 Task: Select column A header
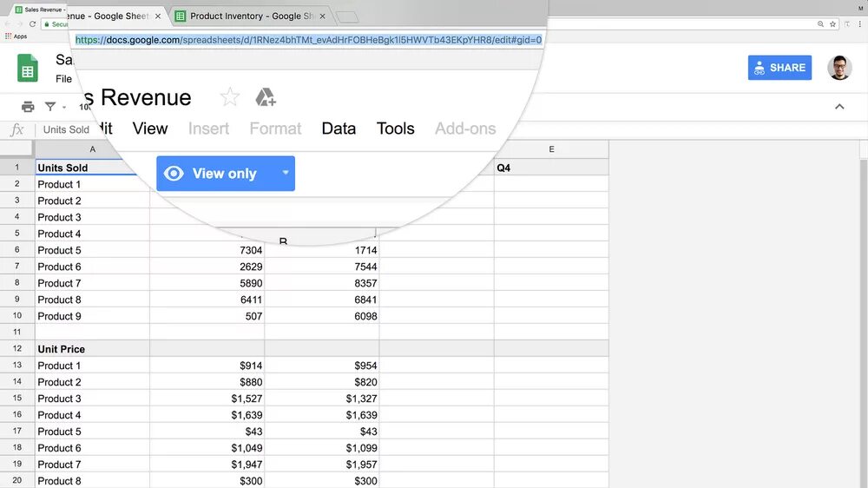click(93, 149)
